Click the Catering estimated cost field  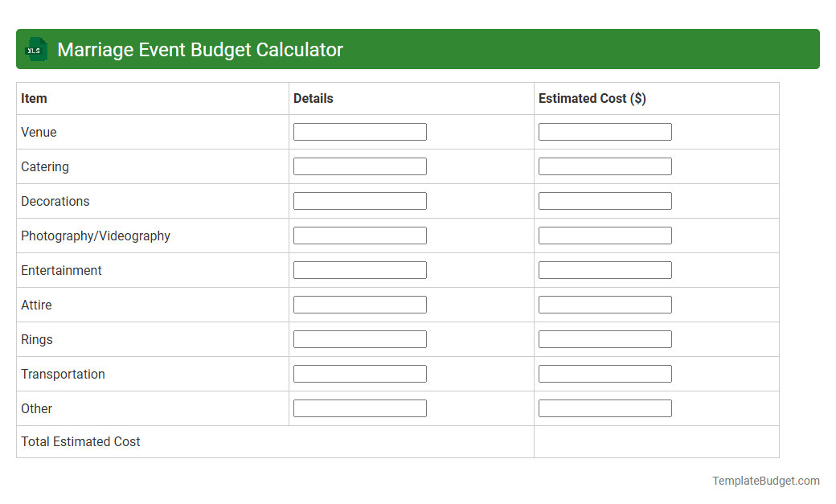click(x=604, y=166)
